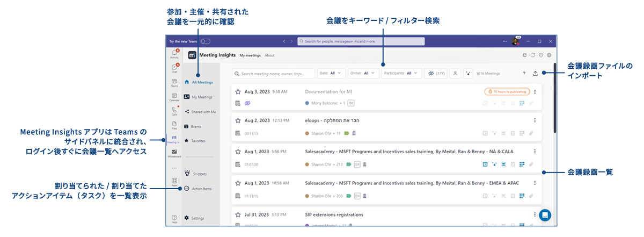Open the Teams title bar ellipsis menu
This screenshot has height=237, width=644.
(504, 41)
